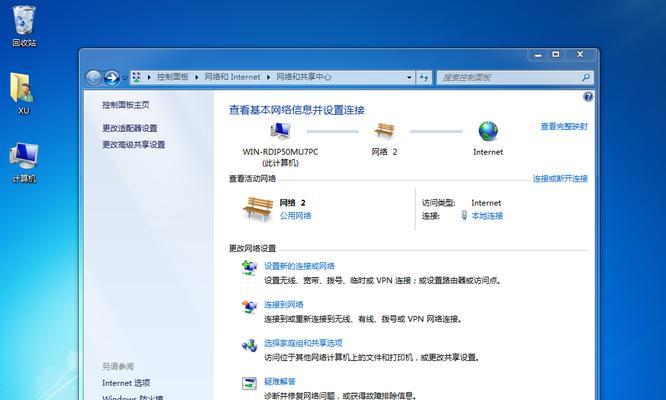Go back with the Back arrow button
The image size is (666, 400).
(93, 78)
